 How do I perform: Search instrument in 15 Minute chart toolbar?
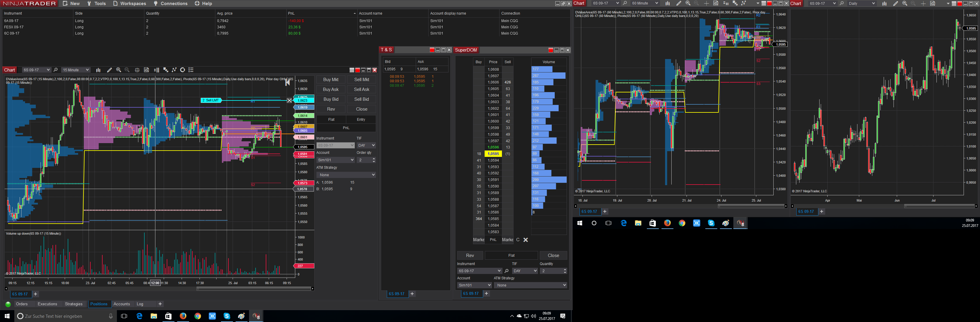point(55,70)
